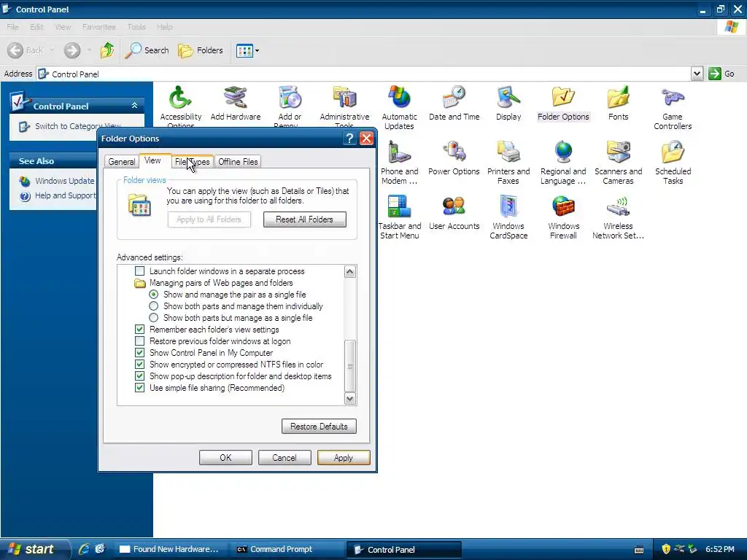Click OK in Folder Options dialog

[225, 458]
